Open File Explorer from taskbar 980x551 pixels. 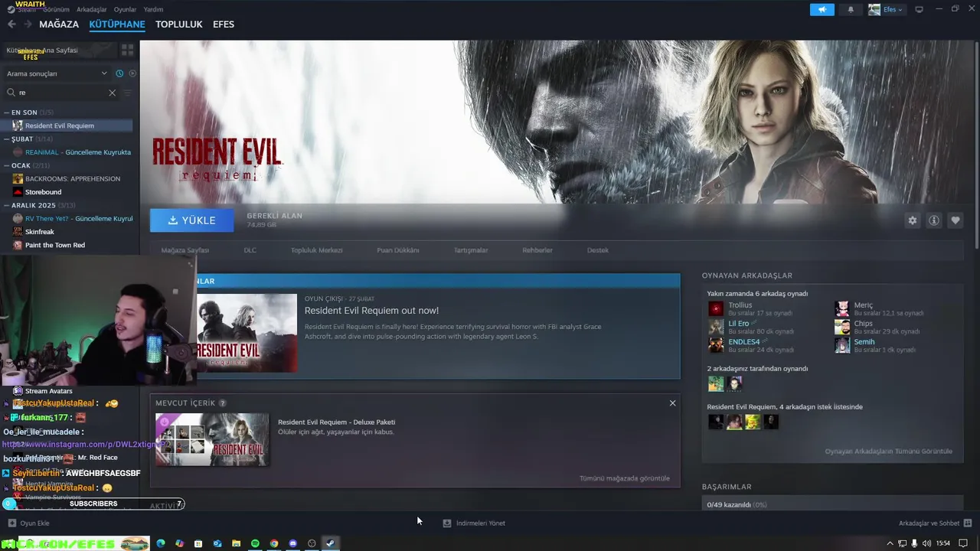[236, 543]
